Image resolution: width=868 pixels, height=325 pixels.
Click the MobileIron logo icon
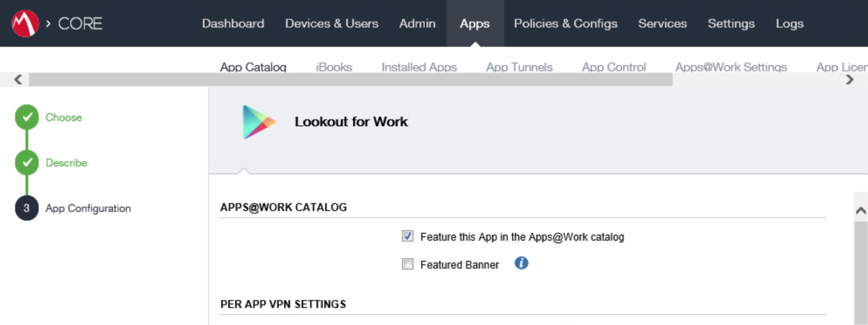click(24, 24)
